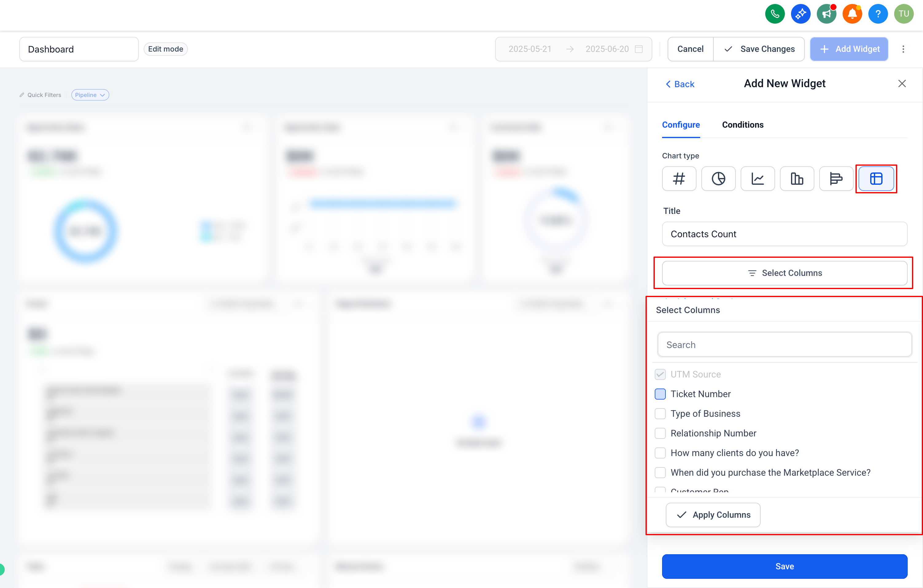
Task: Switch to the Conditions tab
Action: coord(743,125)
